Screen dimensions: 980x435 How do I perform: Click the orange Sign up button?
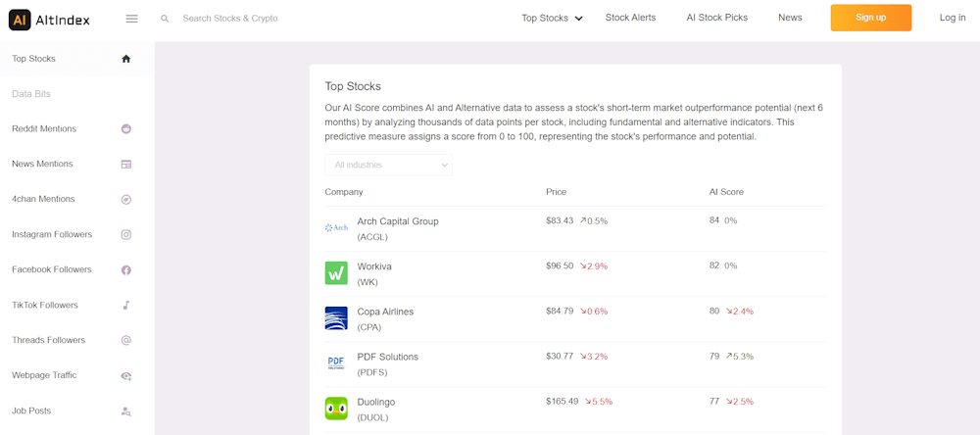(x=870, y=18)
